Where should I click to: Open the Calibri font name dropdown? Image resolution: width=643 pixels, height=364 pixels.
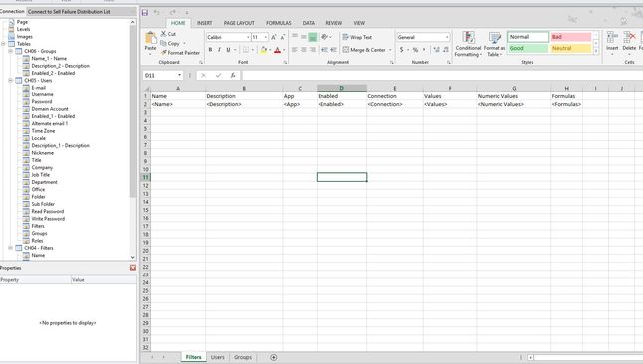[x=248, y=38]
